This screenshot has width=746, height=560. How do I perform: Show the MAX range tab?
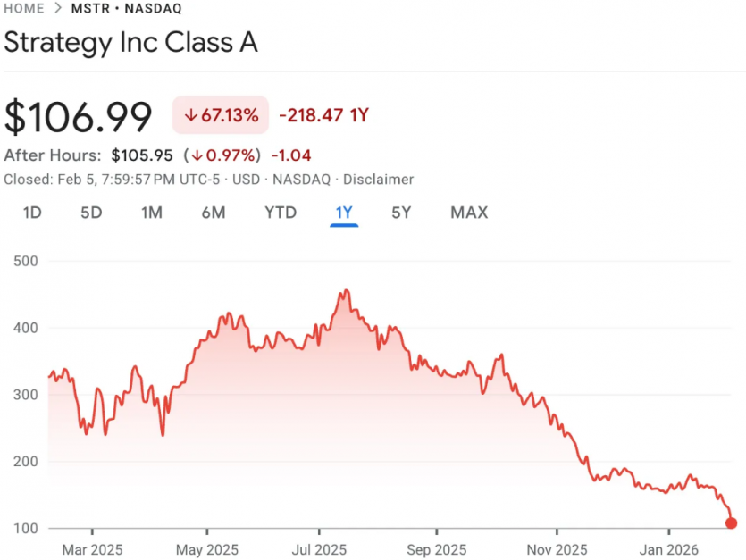(469, 213)
